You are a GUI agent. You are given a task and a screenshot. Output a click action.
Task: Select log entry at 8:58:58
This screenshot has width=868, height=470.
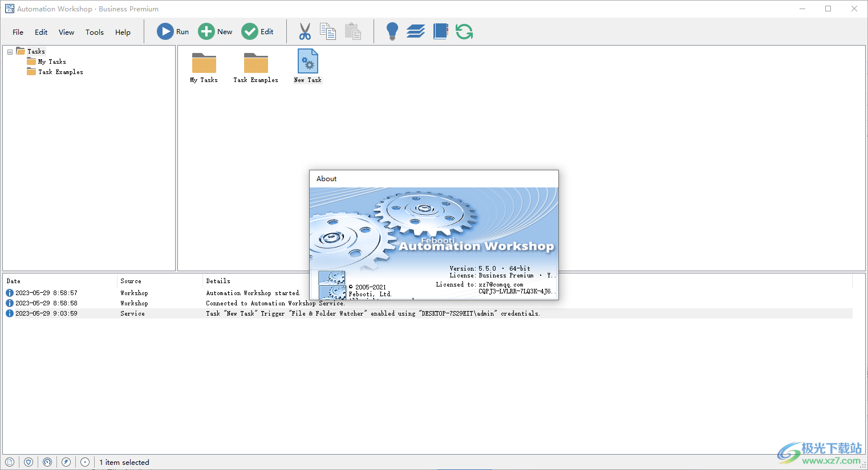[429, 303]
